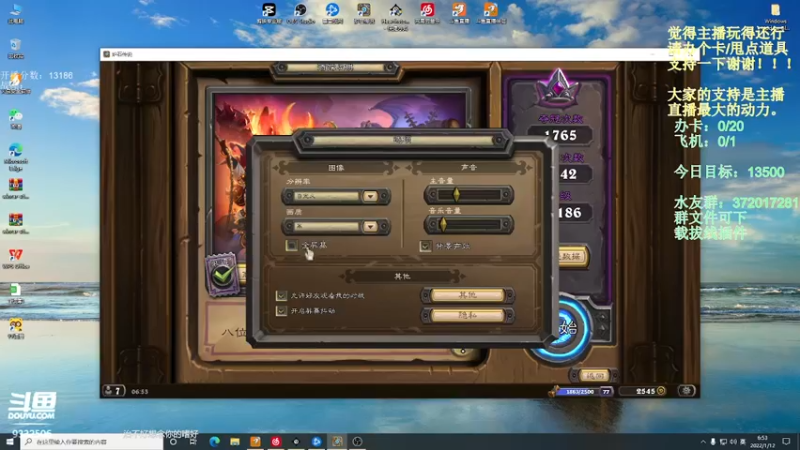Click the back button at bottom right of game
Viewport: 800px width, 450px height.
(594, 376)
